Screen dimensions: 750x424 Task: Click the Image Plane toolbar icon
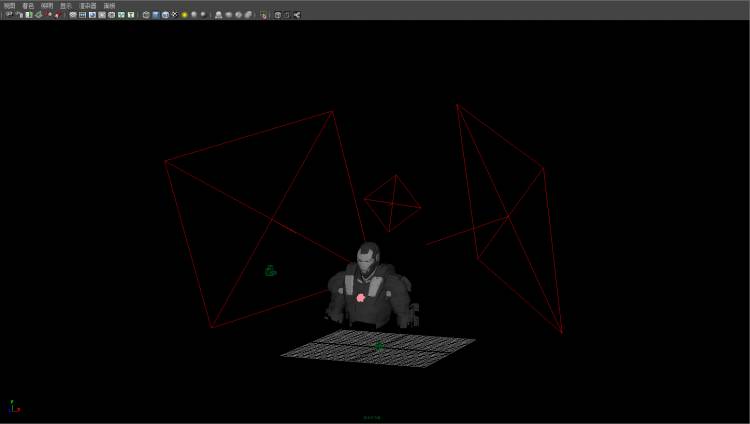click(38, 15)
